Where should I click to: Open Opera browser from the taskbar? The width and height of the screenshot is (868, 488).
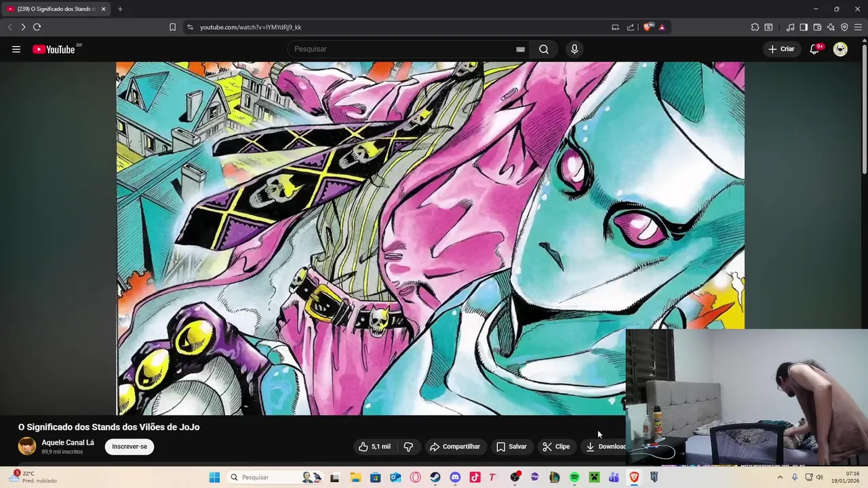[x=415, y=477]
